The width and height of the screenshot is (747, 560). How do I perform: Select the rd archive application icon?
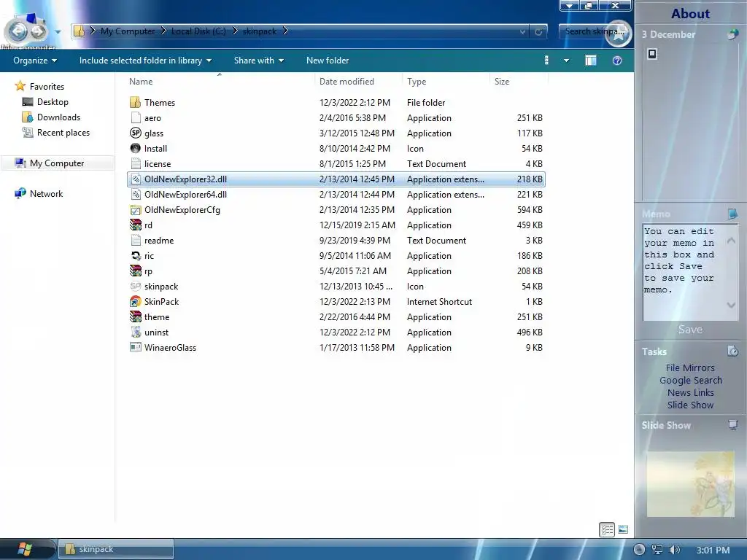point(135,225)
